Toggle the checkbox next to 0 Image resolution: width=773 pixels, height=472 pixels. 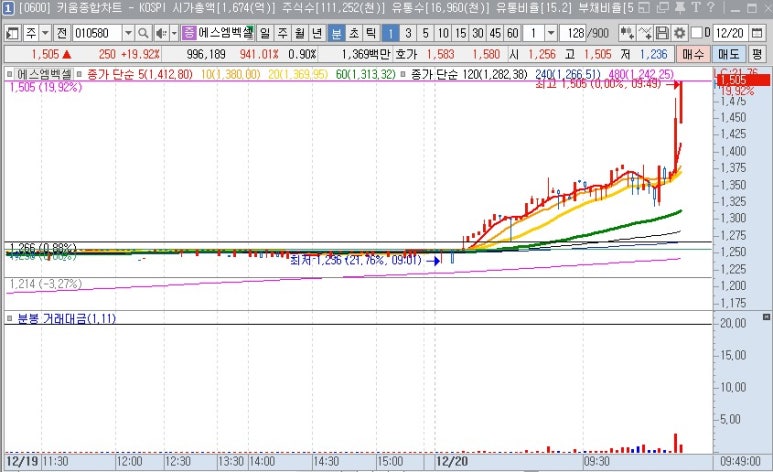696,33
